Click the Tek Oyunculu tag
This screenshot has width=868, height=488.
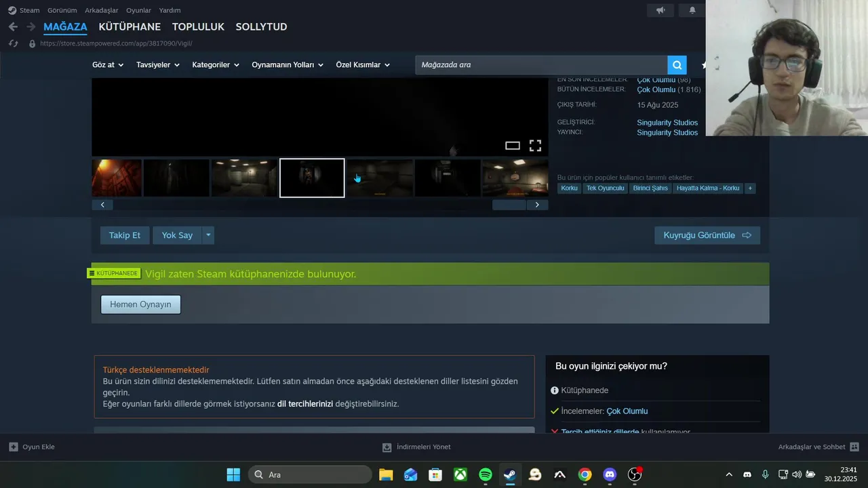[605, 188]
